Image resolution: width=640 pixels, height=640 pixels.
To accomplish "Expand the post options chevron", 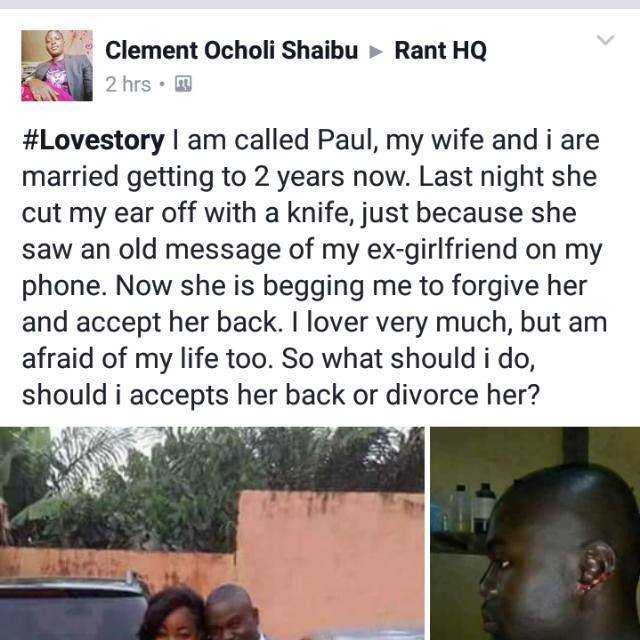I will coord(605,40).
